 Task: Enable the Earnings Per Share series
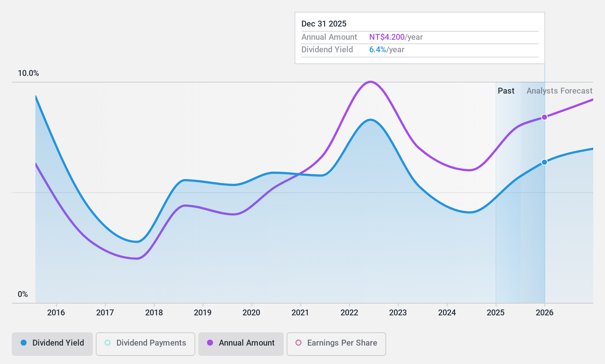pyautogui.click(x=336, y=344)
